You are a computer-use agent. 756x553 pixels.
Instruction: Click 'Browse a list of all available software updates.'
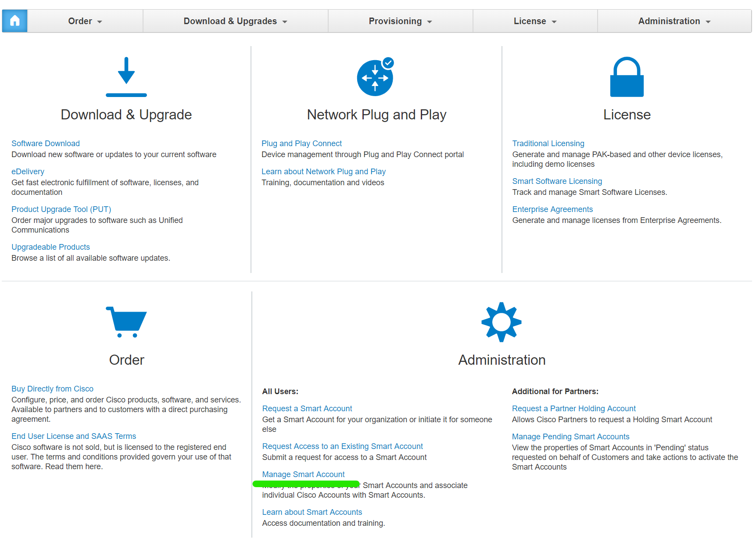coord(91,258)
